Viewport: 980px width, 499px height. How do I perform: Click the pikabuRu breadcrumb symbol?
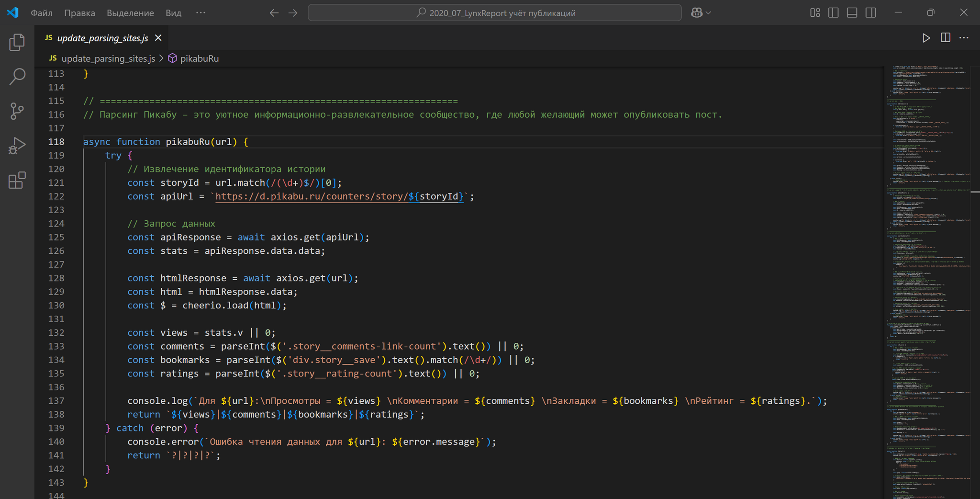coord(199,58)
